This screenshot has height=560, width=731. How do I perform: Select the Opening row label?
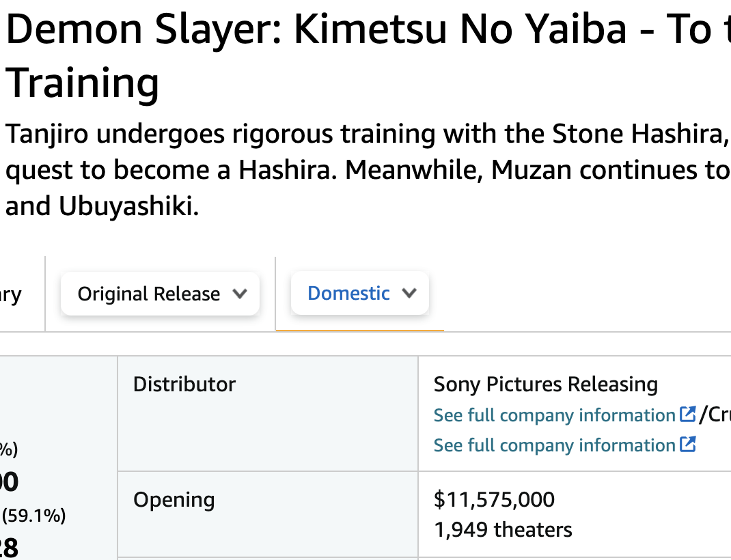coord(174,500)
